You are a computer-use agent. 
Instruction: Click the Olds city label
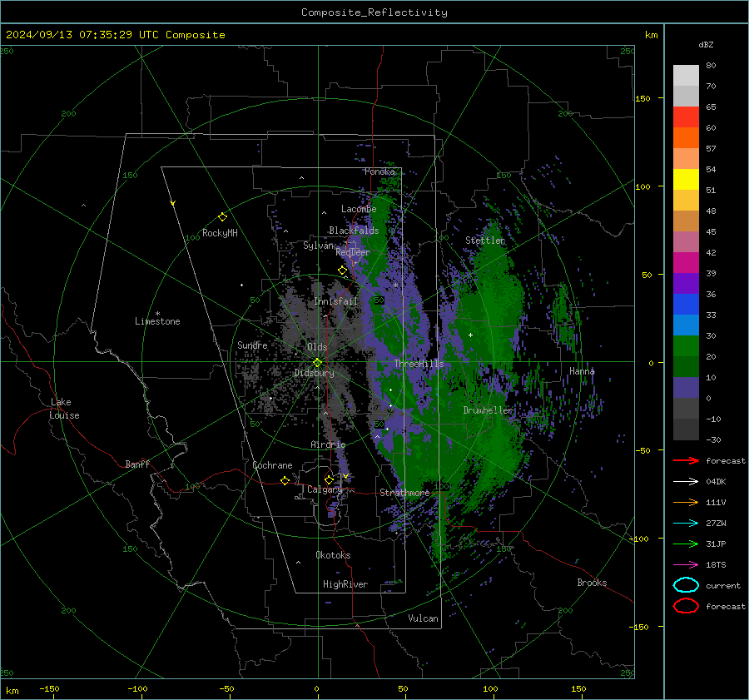point(317,347)
